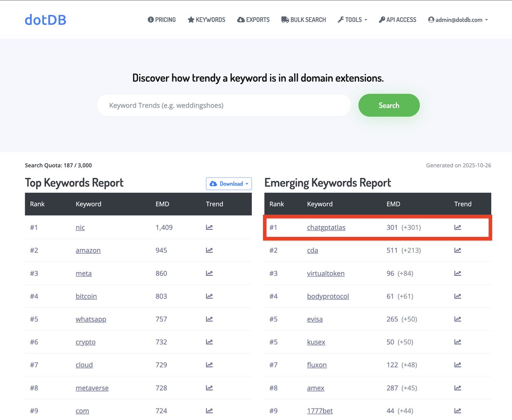
Task: Open trend chart for whatsapp keyword
Action: click(x=209, y=319)
